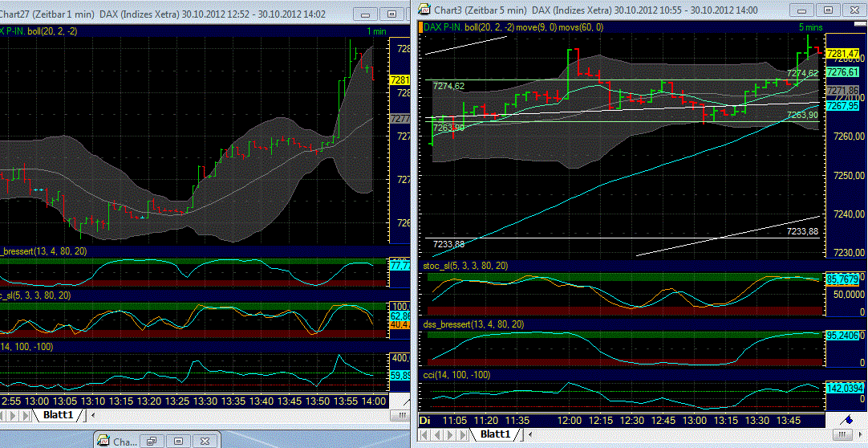Click Chart27 horizontal scrollbar left arrow

tap(93, 415)
